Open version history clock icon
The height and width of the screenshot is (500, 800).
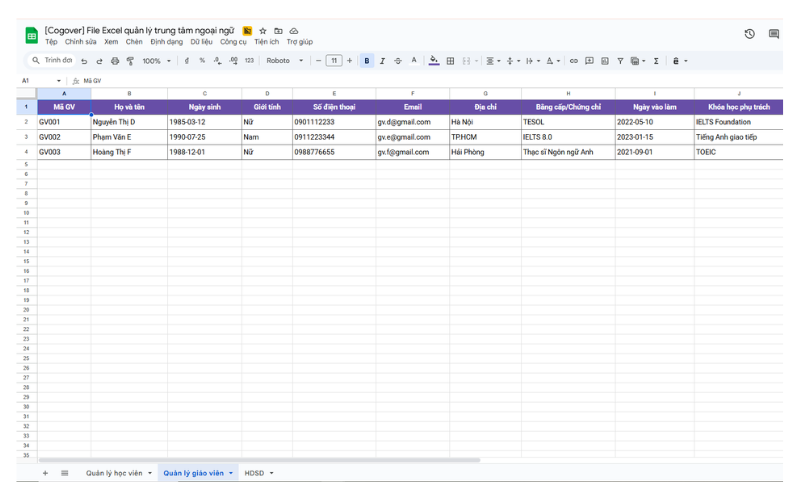click(x=749, y=34)
